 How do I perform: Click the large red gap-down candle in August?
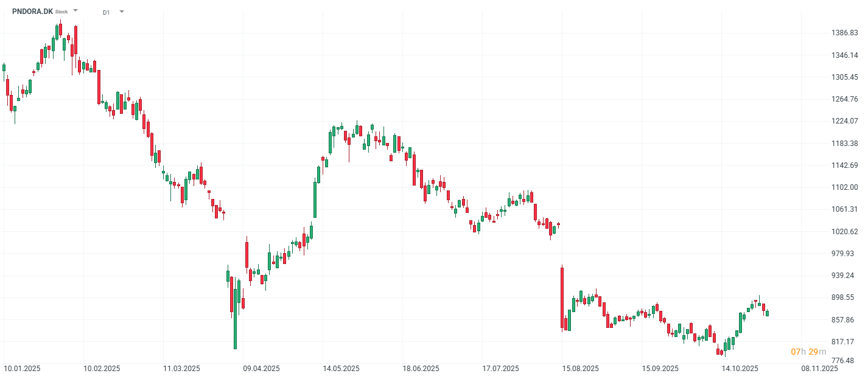[x=562, y=298]
